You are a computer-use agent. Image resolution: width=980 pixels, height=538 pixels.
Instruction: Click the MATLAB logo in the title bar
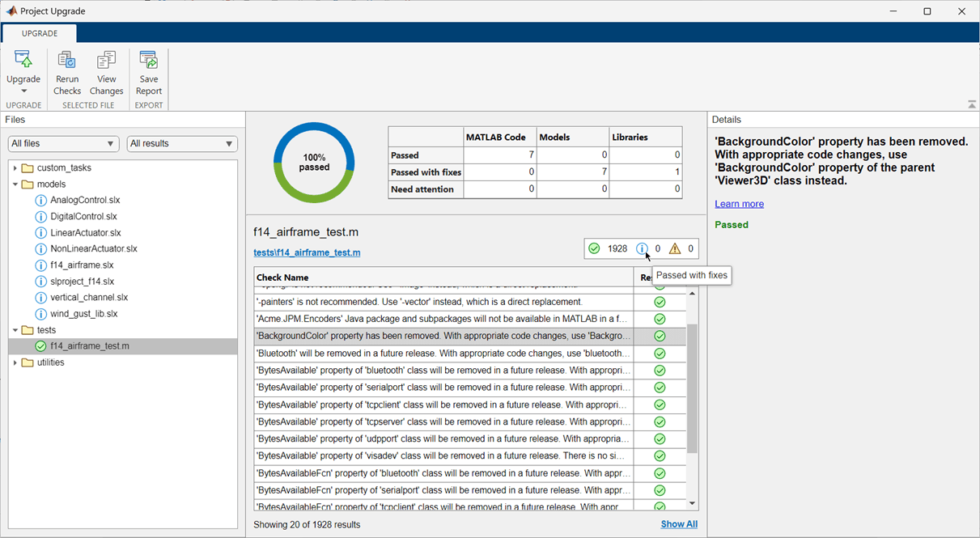tap(11, 11)
